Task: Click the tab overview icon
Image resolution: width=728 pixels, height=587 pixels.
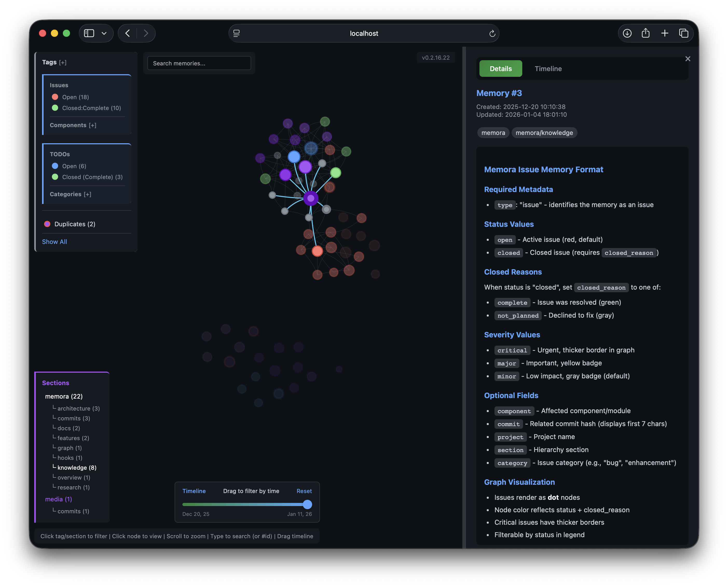Action: coord(683,33)
